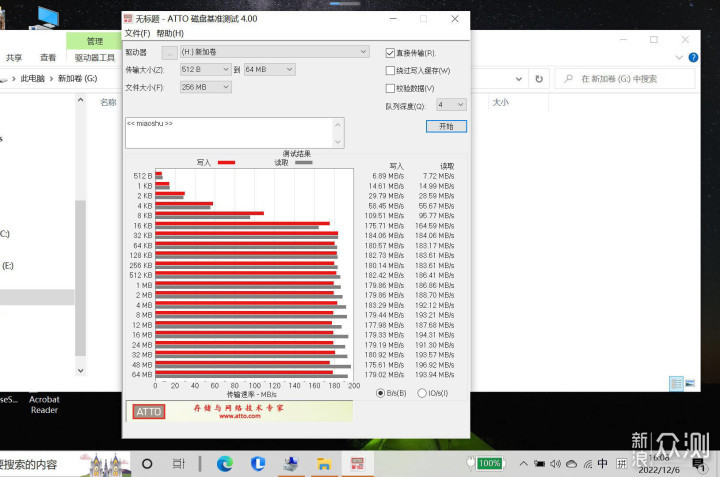This screenshot has height=477, width=720.
Task: Sort Explorer files by 大小 column
Action: [x=501, y=102]
